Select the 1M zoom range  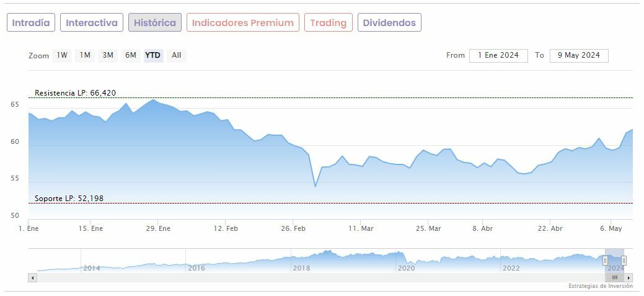(x=85, y=55)
